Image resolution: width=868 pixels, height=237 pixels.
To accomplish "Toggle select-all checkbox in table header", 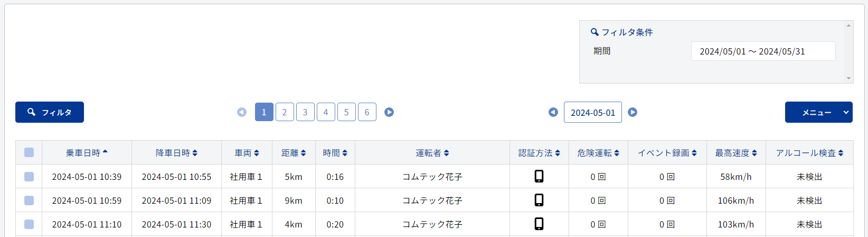I will point(29,152).
